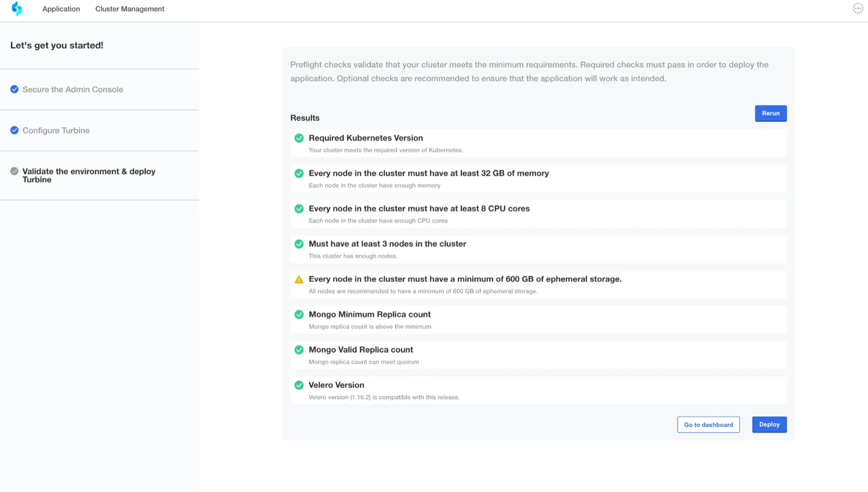This screenshot has height=492, width=868.
Task: Click the 'Let's get you started!' heading
Action: click(57, 46)
